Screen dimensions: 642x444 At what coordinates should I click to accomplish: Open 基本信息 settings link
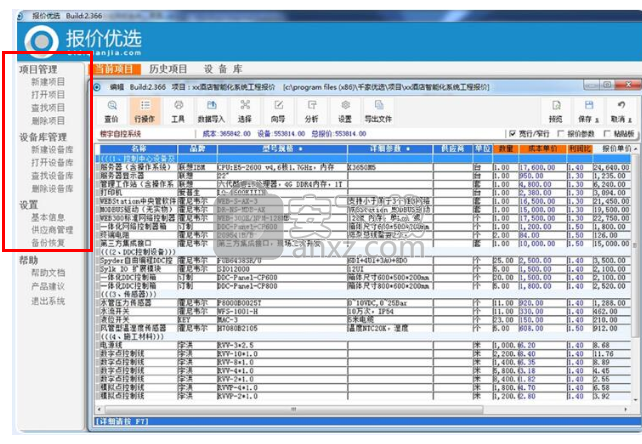tap(48, 217)
